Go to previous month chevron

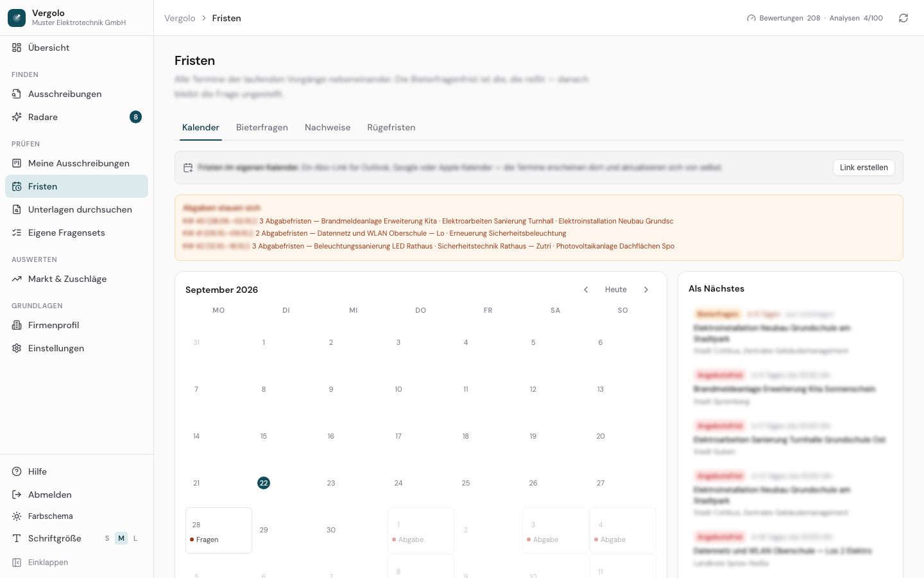tap(586, 290)
